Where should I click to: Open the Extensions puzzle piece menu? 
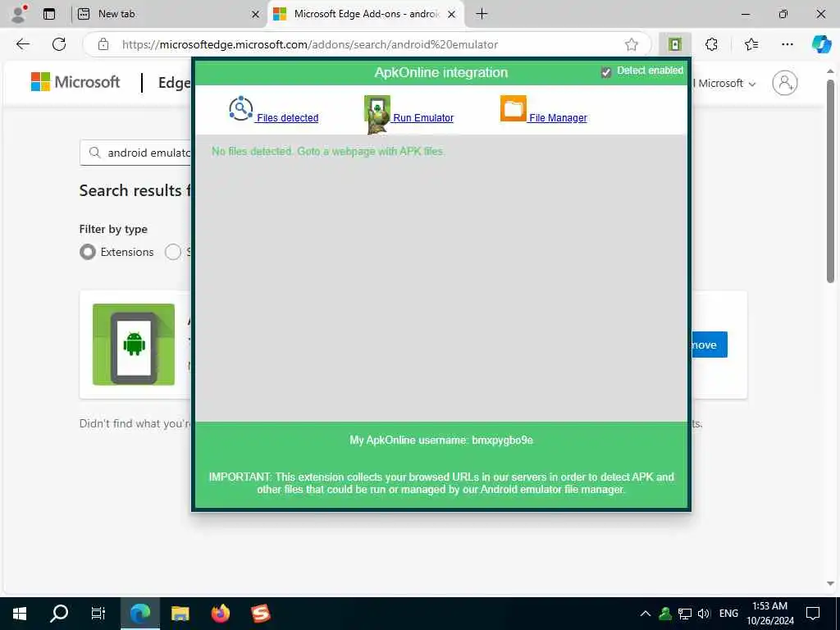point(711,44)
